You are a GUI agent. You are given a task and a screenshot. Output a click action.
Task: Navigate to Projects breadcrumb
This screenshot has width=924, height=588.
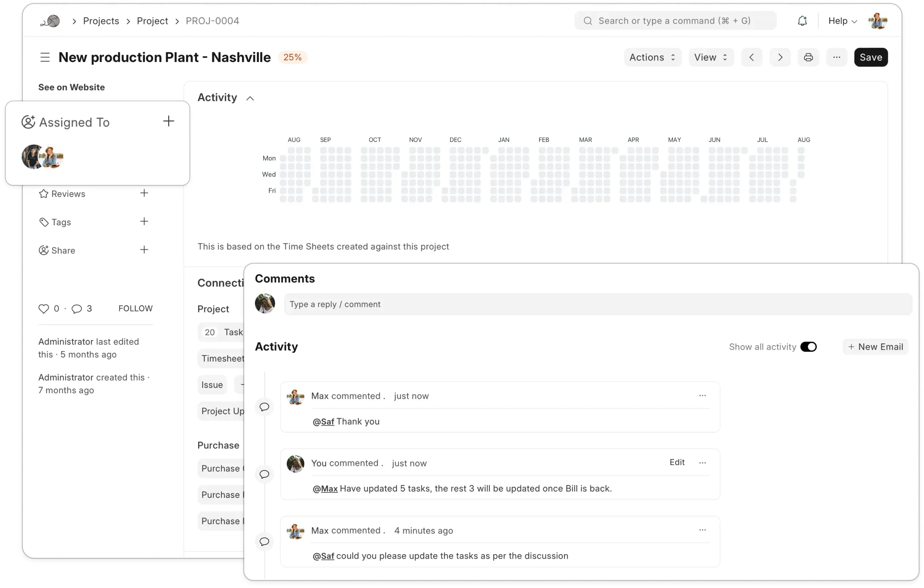(x=101, y=21)
